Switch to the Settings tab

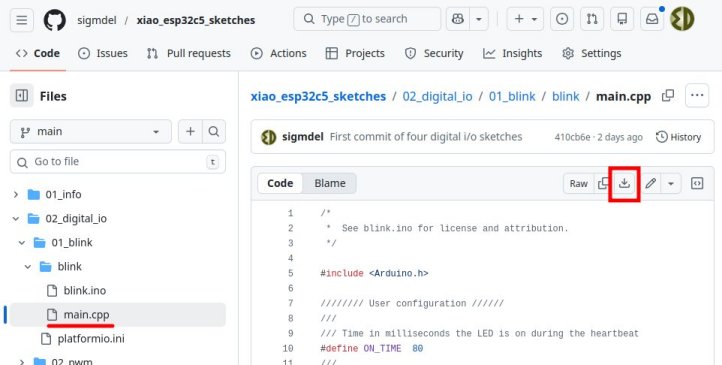point(592,53)
